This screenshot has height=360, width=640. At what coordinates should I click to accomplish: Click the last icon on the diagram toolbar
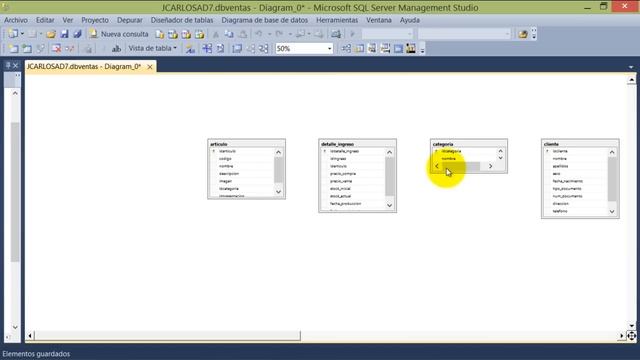coord(411,49)
